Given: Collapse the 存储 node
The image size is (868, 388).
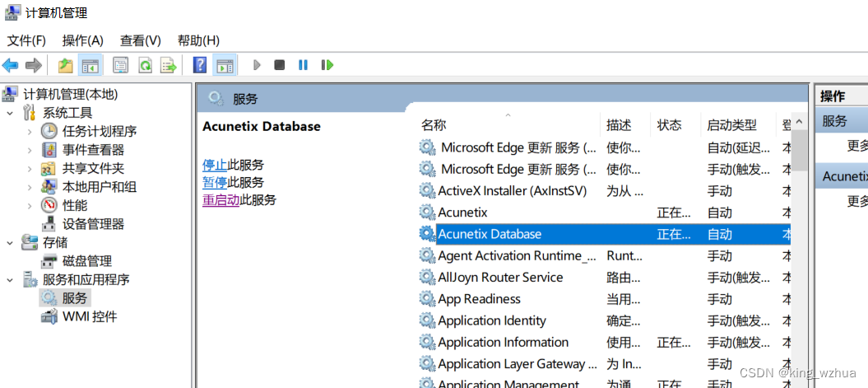Looking at the screenshot, I should (x=9, y=243).
